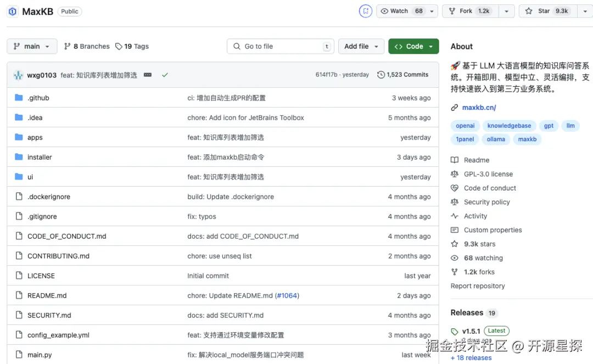Expand the Fork options dropdown arrow
Viewport: 593px width, 364px height.
[506, 11]
